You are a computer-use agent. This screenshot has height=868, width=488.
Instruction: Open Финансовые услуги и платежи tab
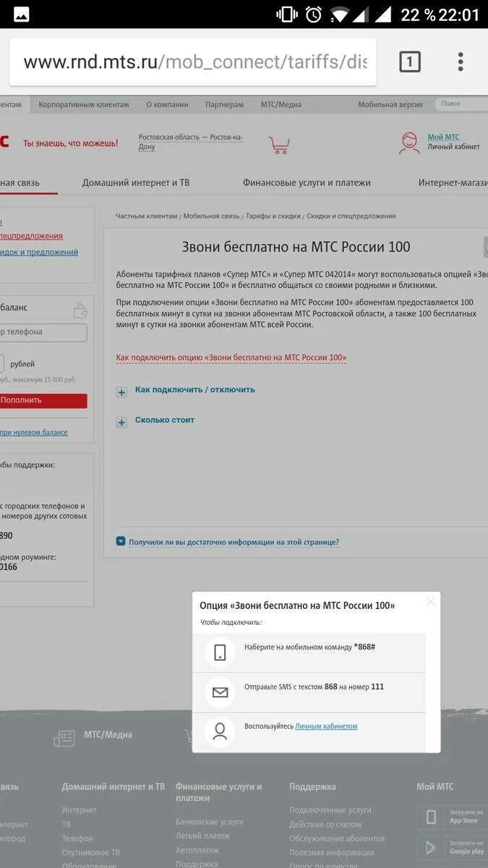point(307,182)
